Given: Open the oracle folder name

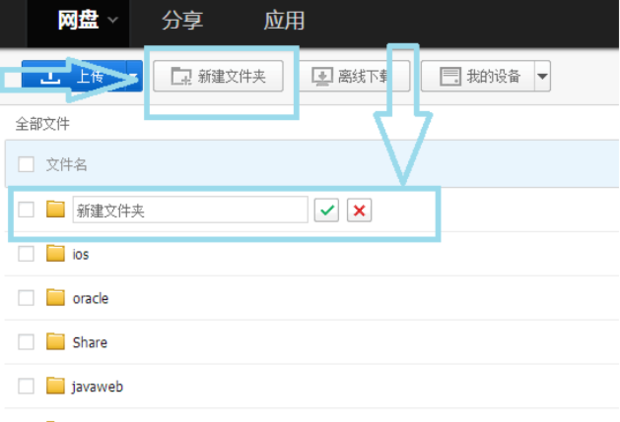Looking at the screenshot, I should pos(91,299).
